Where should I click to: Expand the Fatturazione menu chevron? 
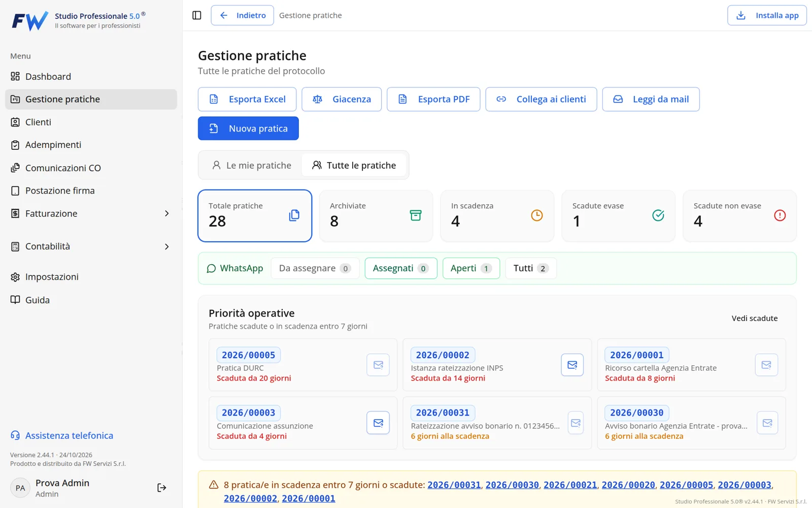[166, 213]
